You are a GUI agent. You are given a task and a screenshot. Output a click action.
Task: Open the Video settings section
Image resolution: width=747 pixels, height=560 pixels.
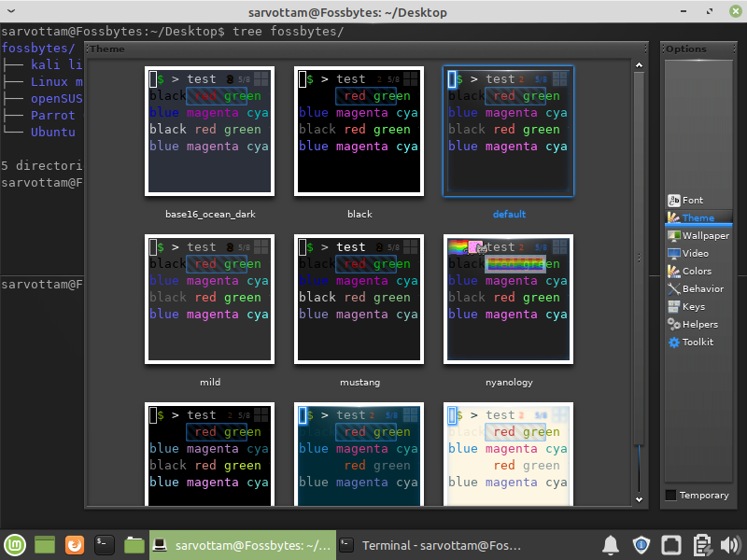click(695, 253)
